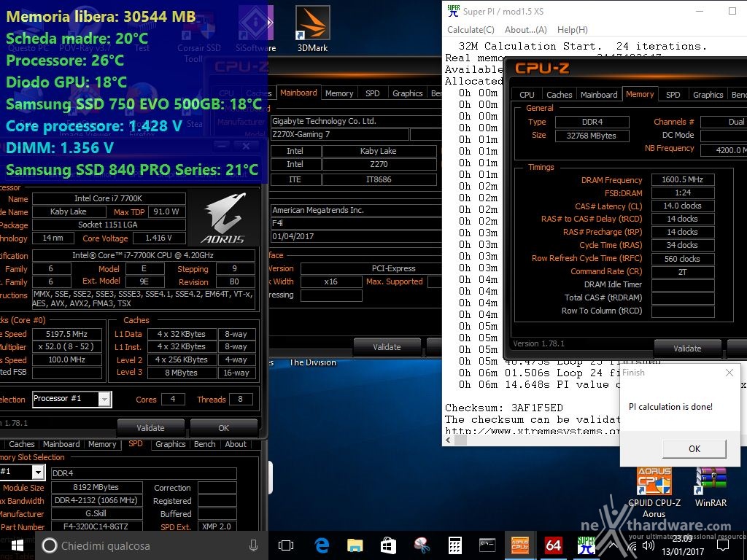This screenshot has height=560, width=747.
Task: Open File Explorer from the taskbar
Action: 355,545
